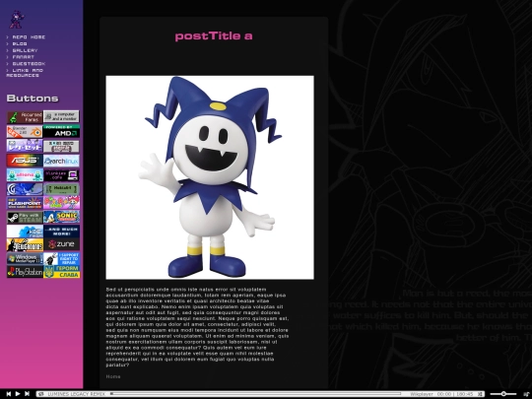Image resolution: width=532 pixels, height=399 pixels.
Task: Click the Wikiplayer label in player bar
Action: point(421,394)
